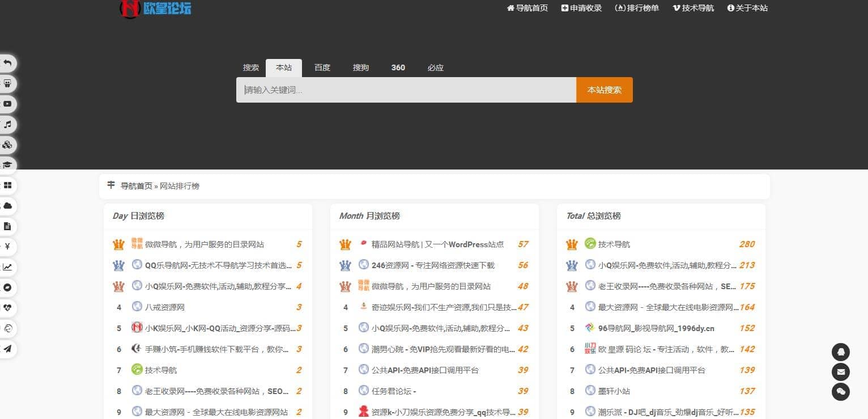Viewport: 868px width, 419px height.
Task: Switch to the 百度 search tab
Action: [322, 67]
